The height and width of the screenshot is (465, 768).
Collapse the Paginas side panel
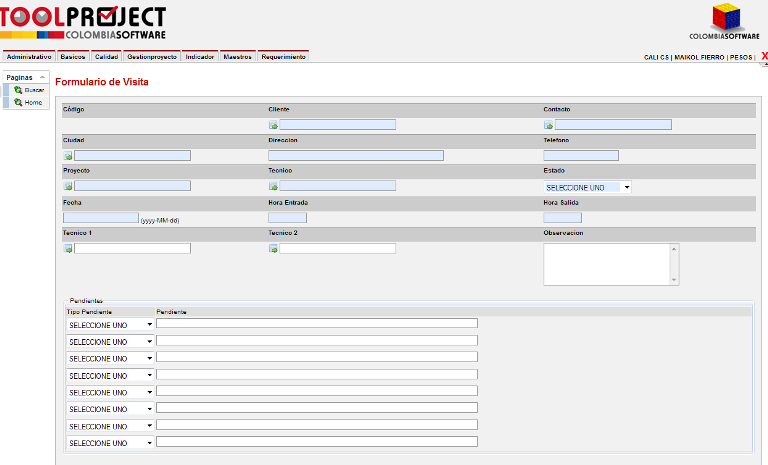pos(43,77)
